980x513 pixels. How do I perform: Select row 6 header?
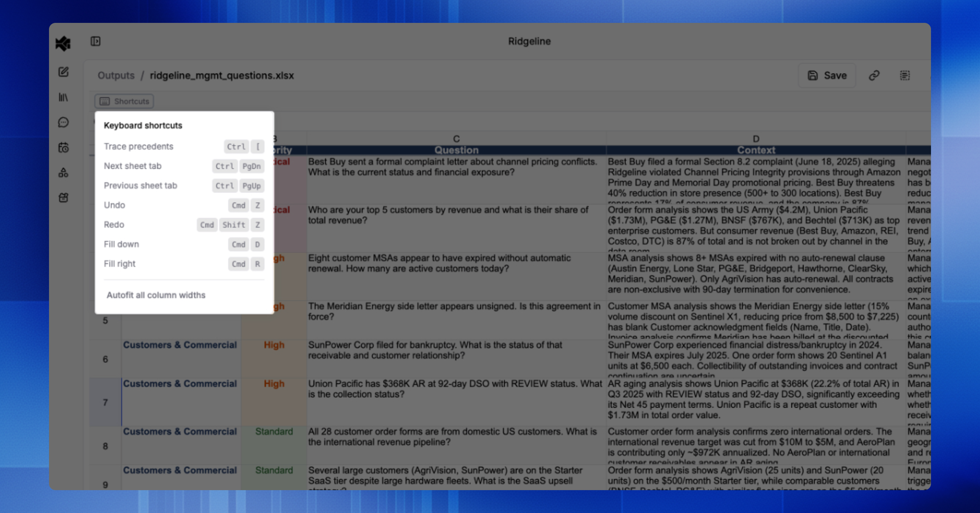105,359
